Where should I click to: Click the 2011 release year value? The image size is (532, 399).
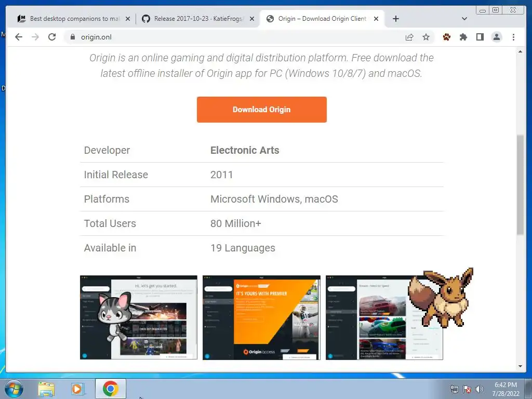tap(221, 175)
